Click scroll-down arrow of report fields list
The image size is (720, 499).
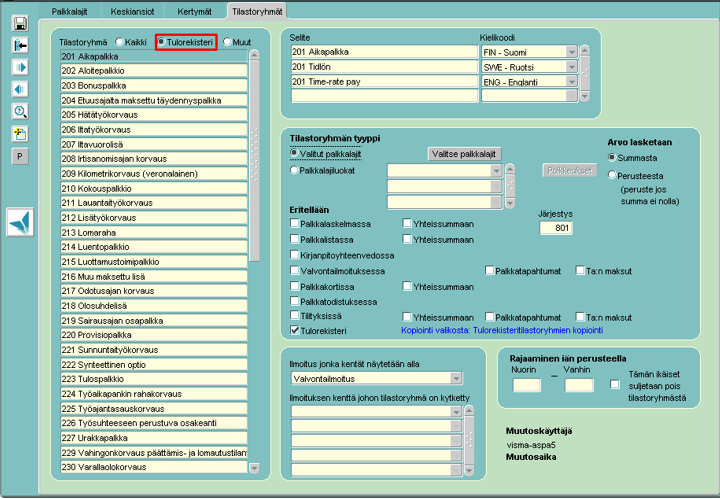point(469,471)
